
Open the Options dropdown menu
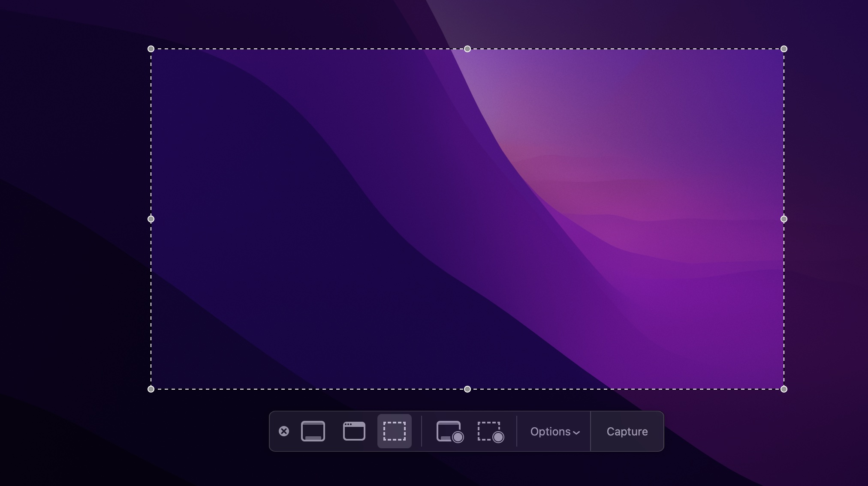[555, 432]
